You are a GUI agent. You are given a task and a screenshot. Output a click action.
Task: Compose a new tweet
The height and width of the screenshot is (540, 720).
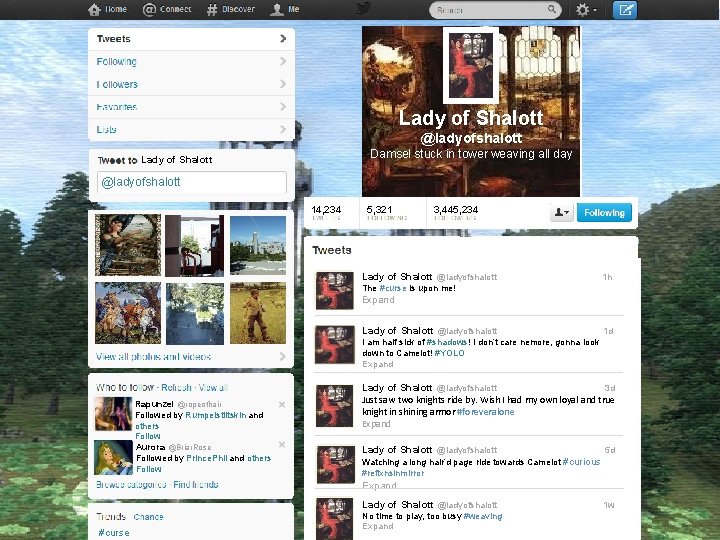coord(625,10)
